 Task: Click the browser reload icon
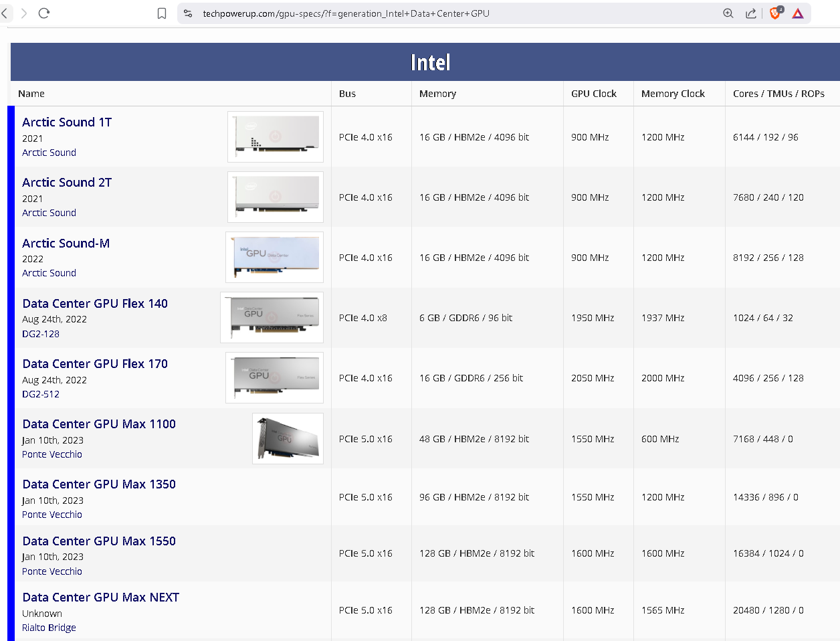44,13
